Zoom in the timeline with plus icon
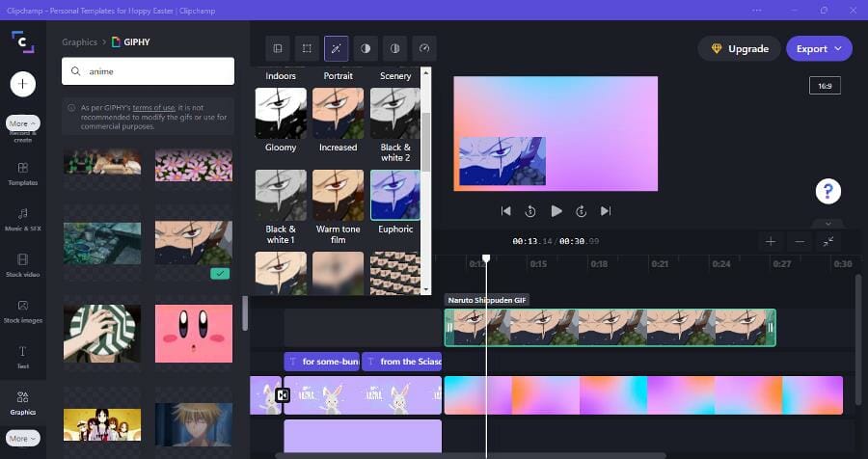The image size is (868, 459). (771, 241)
